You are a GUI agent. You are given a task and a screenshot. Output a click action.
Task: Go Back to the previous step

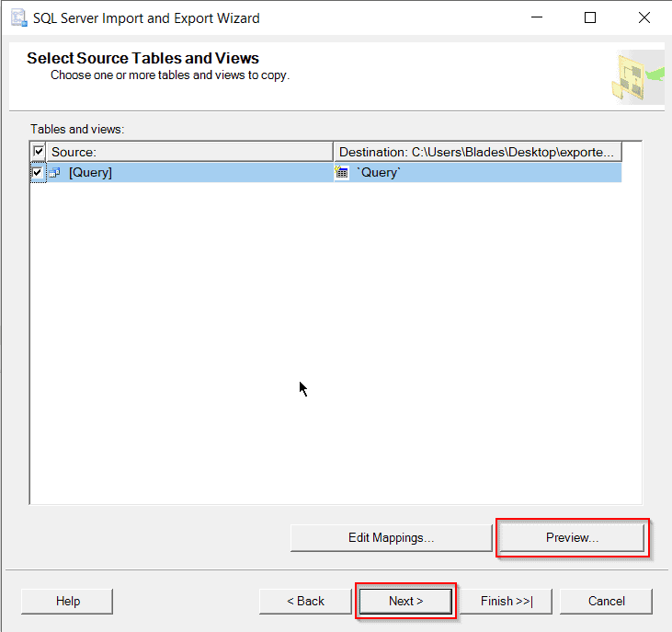pos(305,601)
